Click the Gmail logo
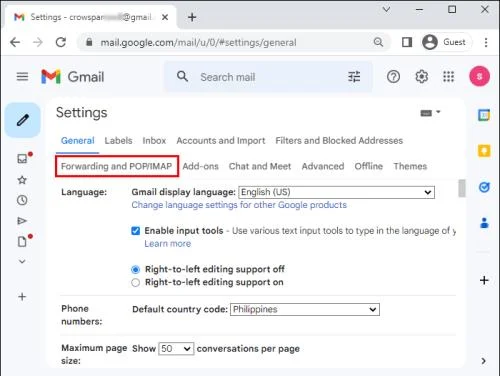Image resolution: width=500 pixels, height=376 pixels. click(x=73, y=77)
